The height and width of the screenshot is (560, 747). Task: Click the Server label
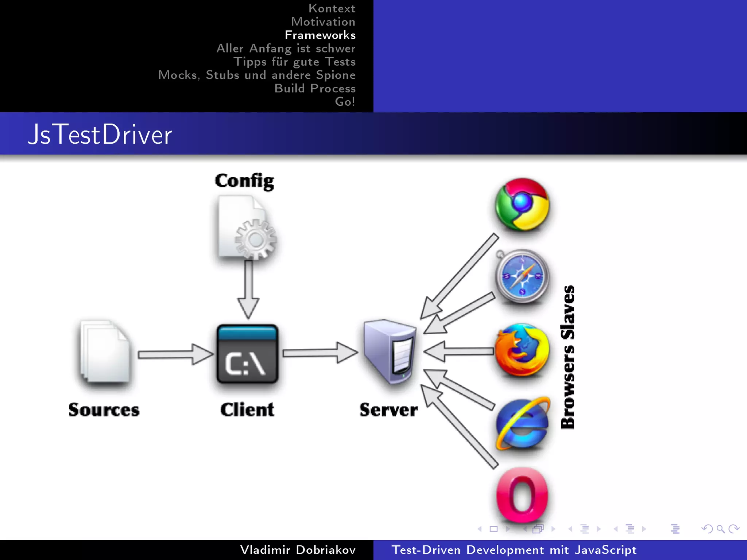pyautogui.click(x=388, y=410)
